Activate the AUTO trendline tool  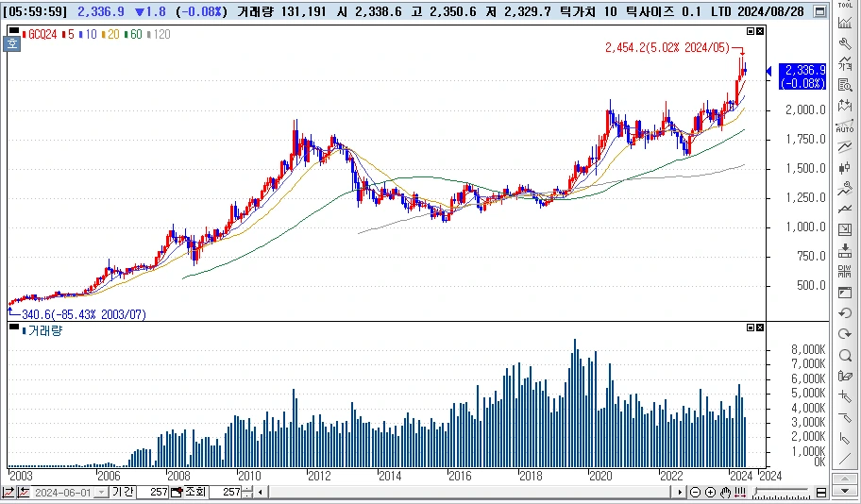[845, 126]
